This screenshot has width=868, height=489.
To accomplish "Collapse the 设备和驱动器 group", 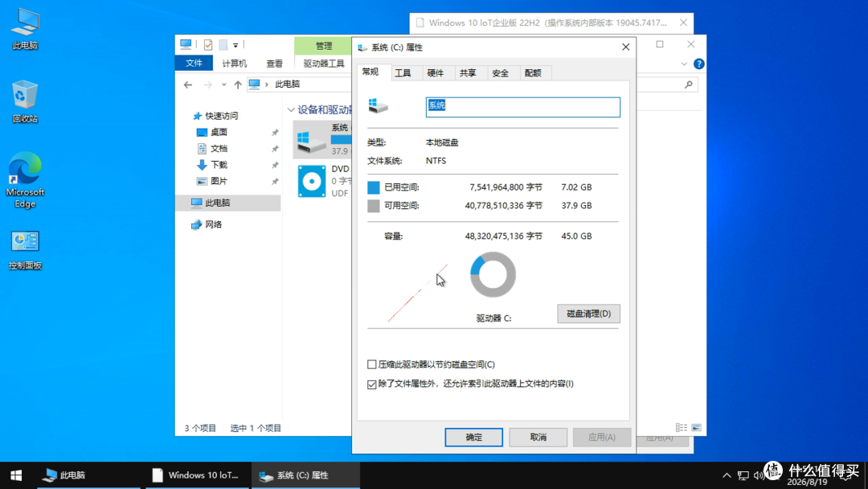I will tap(291, 109).
